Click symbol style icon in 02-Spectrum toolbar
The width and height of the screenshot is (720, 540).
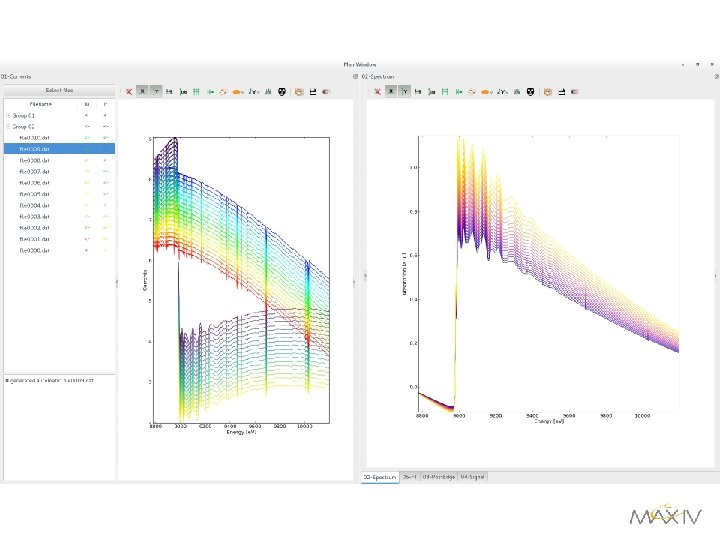click(472, 92)
